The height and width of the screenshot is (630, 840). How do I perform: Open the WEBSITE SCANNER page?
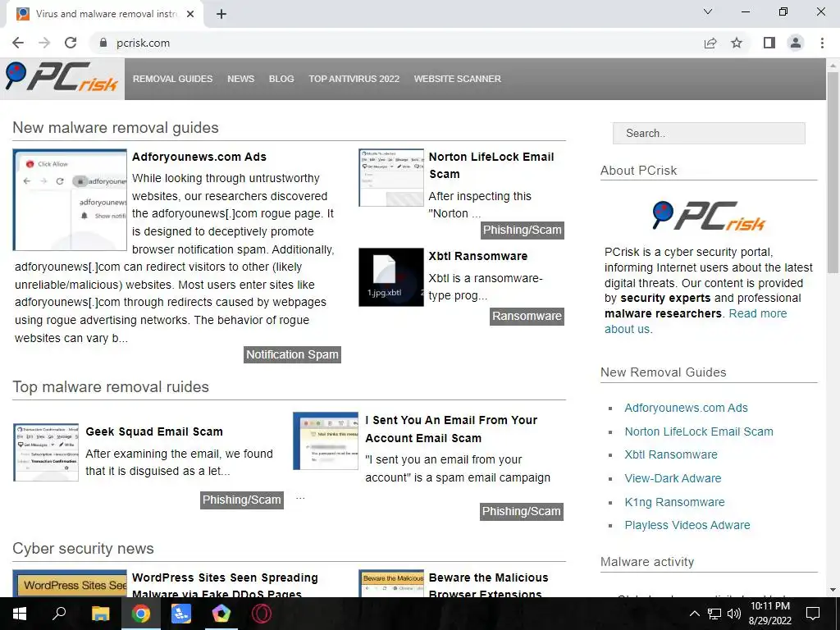point(458,79)
